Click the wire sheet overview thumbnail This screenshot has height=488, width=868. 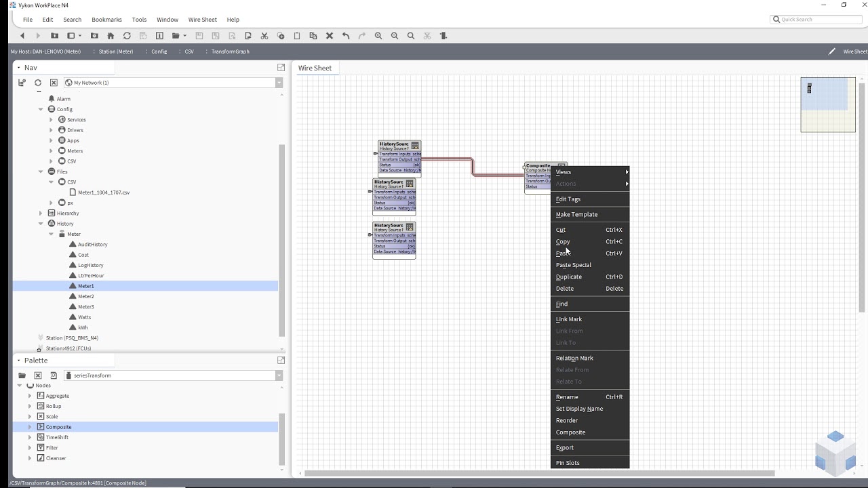point(828,105)
